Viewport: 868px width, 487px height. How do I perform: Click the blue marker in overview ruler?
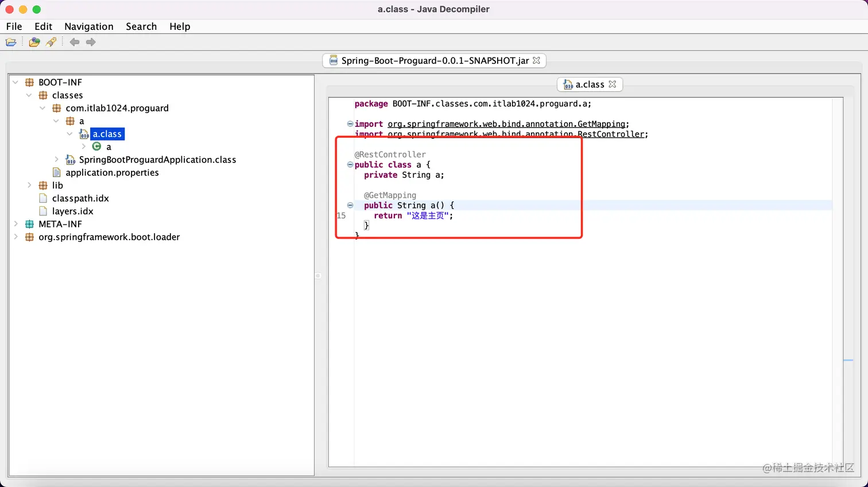848,360
